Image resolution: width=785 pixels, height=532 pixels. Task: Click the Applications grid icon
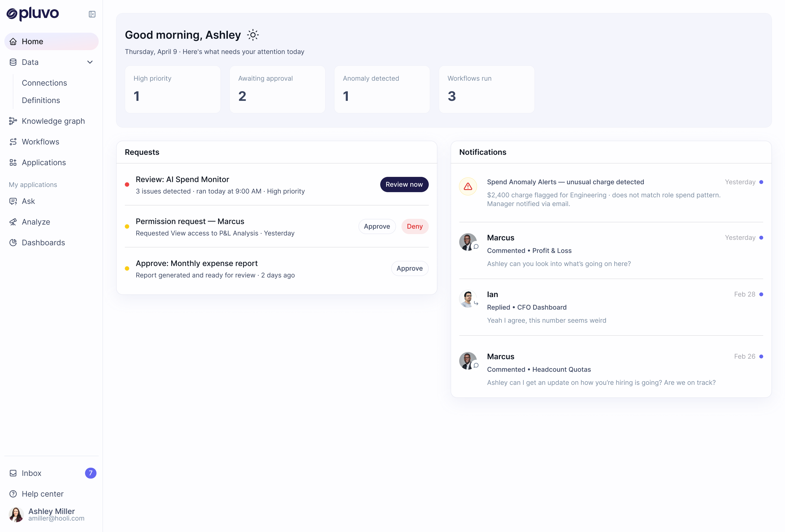coord(13,162)
